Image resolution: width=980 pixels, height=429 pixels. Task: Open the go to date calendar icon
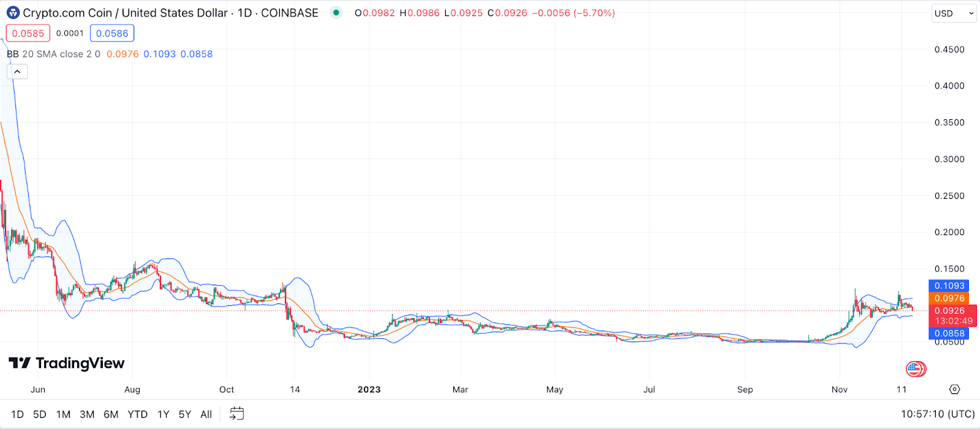click(236, 414)
